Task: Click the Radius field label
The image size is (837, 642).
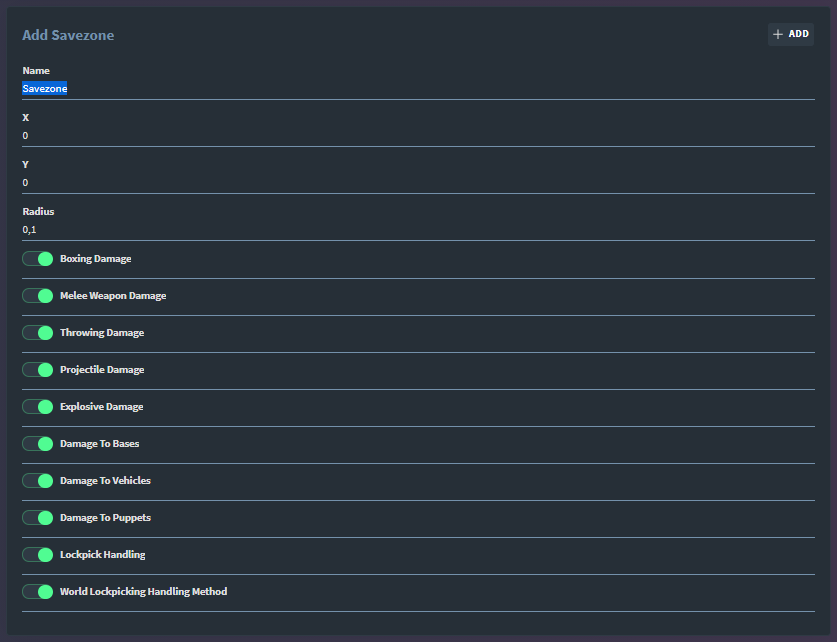Action: 38,212
